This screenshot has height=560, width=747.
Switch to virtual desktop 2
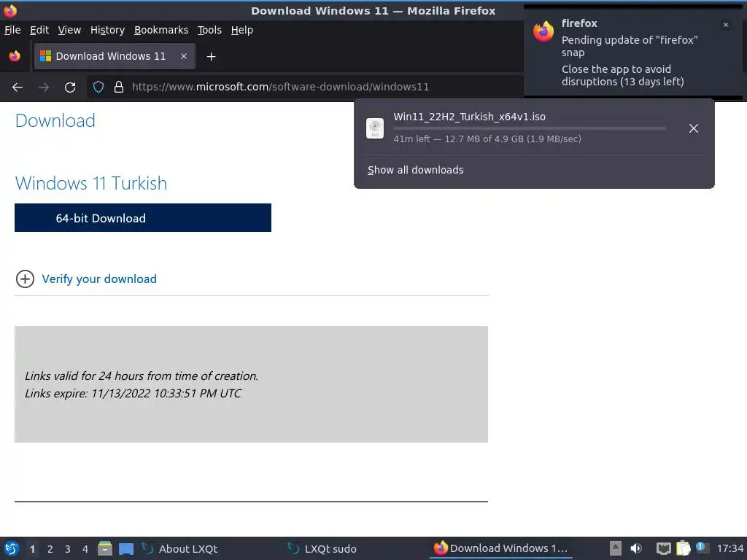coord(50,549)
